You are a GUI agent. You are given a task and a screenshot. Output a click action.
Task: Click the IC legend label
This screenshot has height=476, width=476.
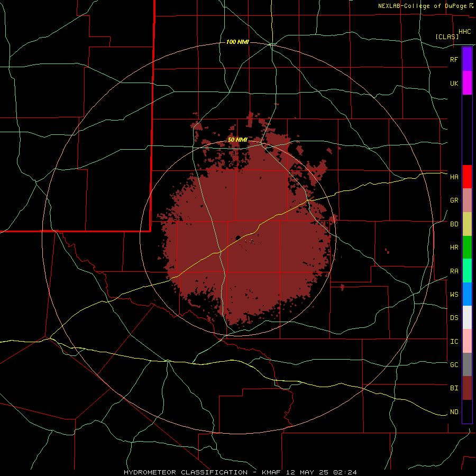click(x=454, y=342)
